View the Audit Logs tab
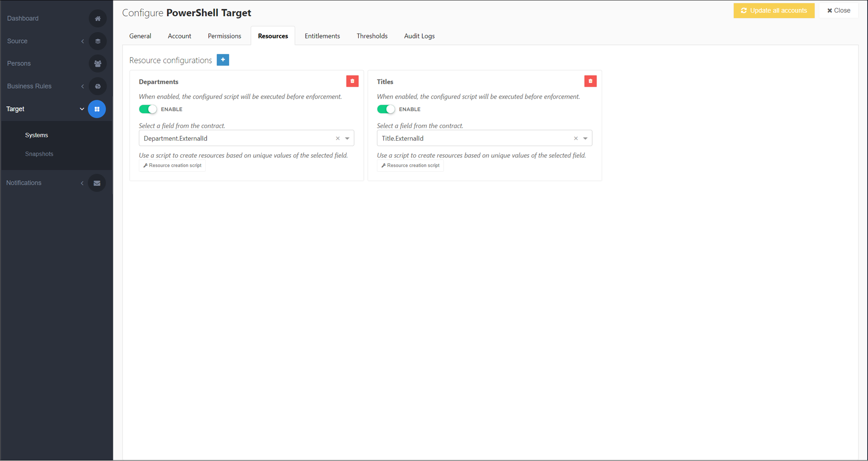868x461 pixels. [x=420, y=36]
